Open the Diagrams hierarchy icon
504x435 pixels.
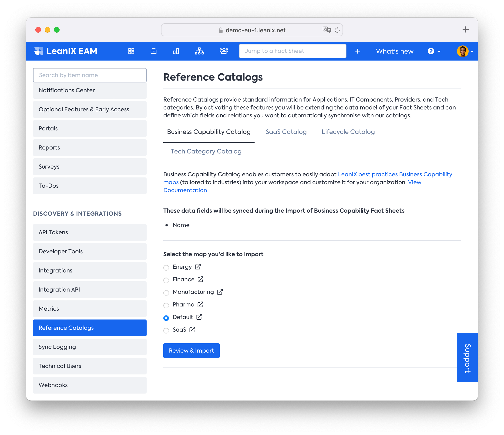pyautogui.click(x=199, y=51)
